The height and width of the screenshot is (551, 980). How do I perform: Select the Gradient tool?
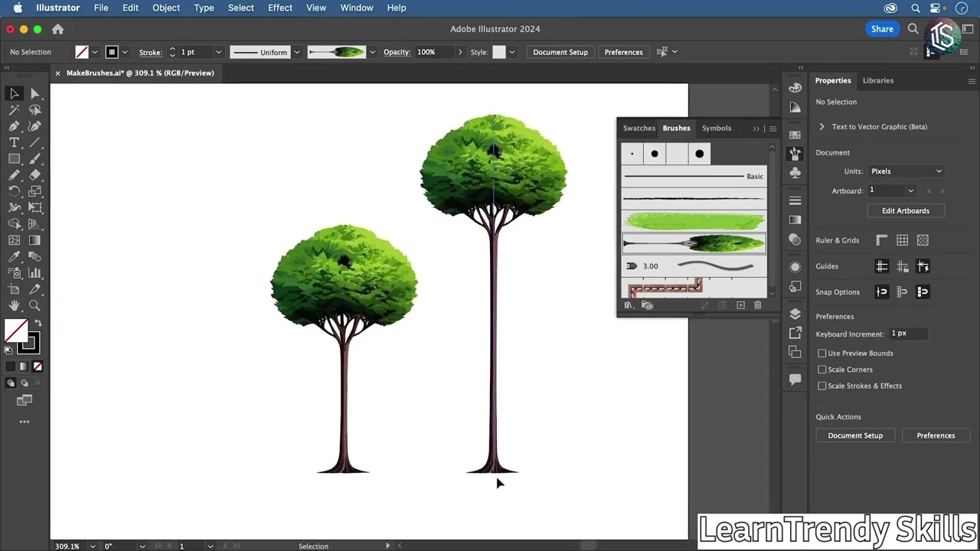click(34, 240)
